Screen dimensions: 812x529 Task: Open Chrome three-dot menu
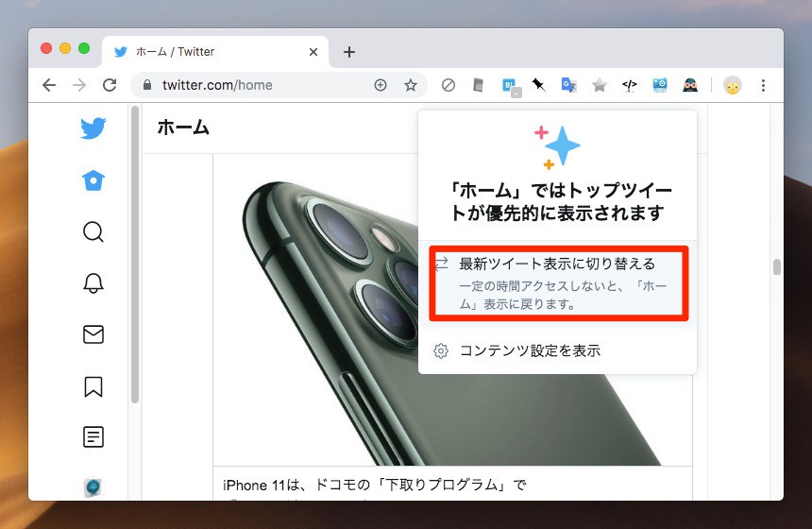[x=763, y=85]
